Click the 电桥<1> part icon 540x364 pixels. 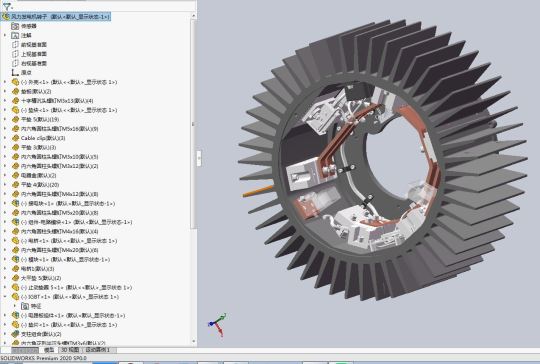(x=15, y=240)
